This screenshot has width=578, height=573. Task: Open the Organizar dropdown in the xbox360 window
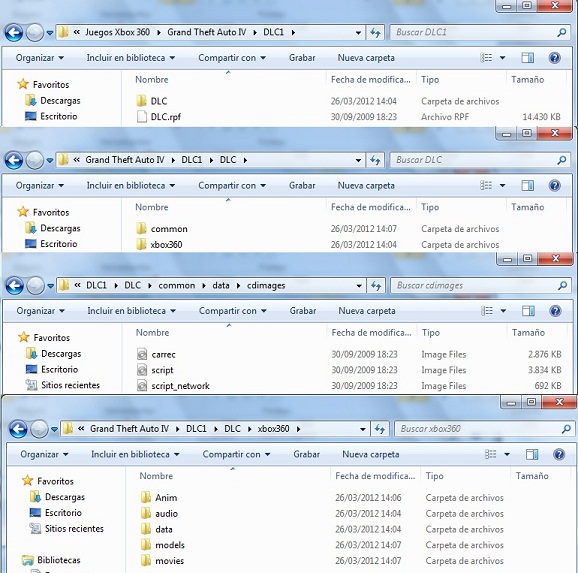[x=44, y=454]
